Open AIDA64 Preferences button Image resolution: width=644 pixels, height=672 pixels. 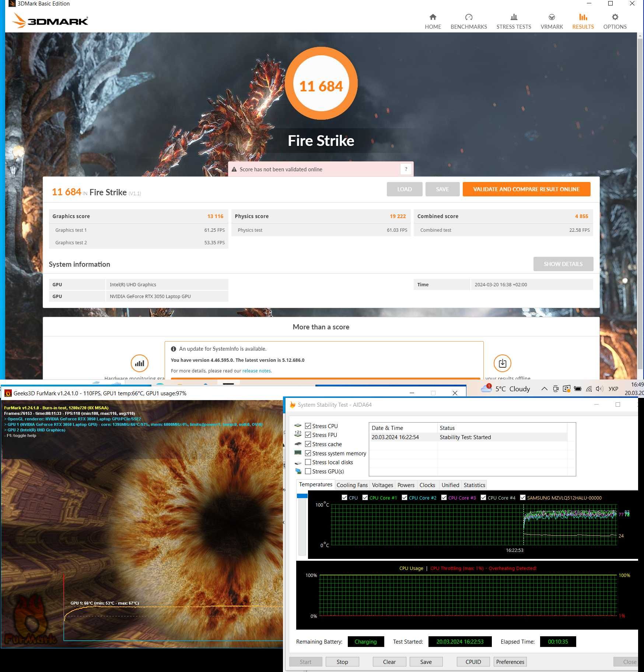(510, 662)
